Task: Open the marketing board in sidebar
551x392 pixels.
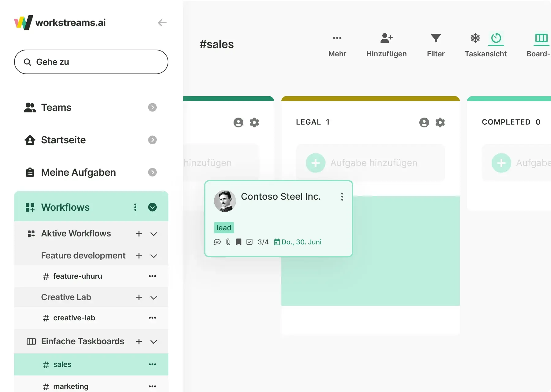Action: coord(71,386)
